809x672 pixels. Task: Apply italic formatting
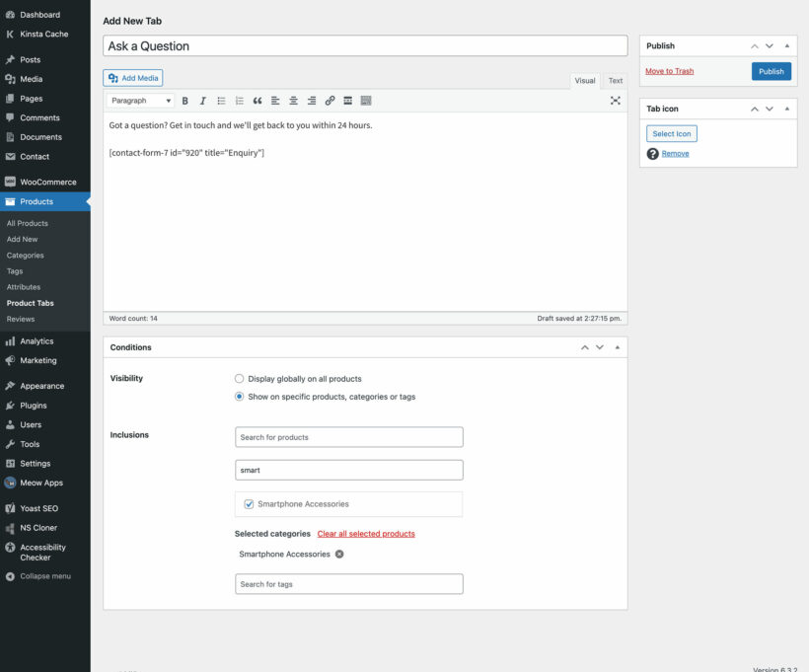(202, 100)
